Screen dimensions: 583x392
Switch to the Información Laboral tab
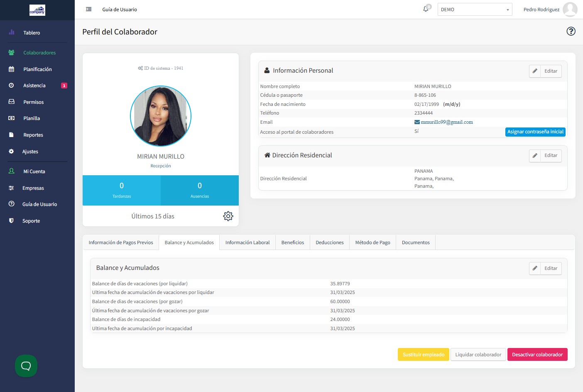point(247,243)
